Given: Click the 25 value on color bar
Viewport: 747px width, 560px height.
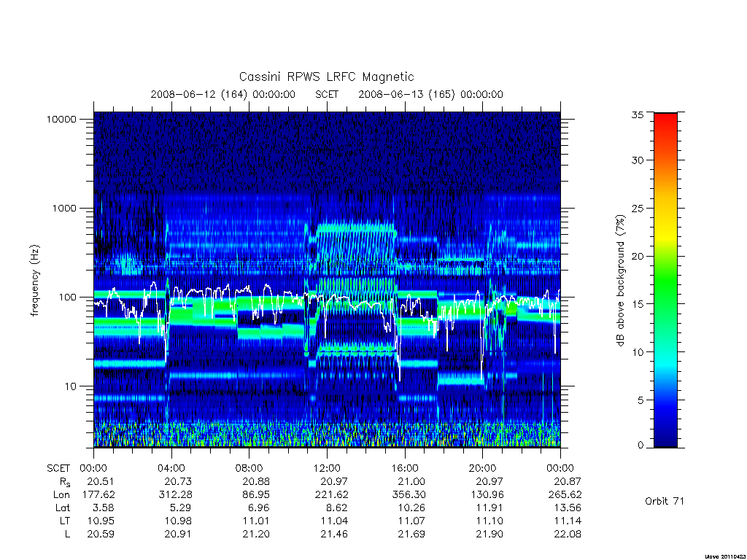Looking at the screenshot, I should [638, 208].
